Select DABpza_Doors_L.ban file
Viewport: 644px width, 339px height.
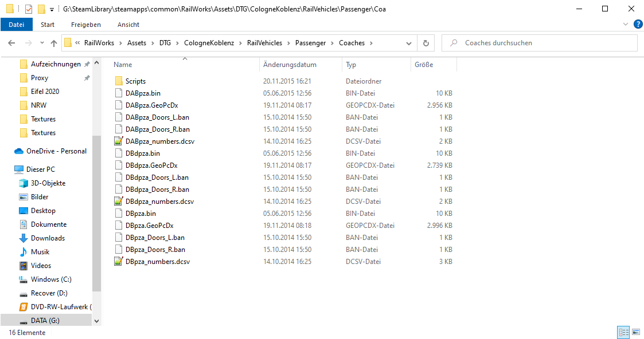(157, 117)
